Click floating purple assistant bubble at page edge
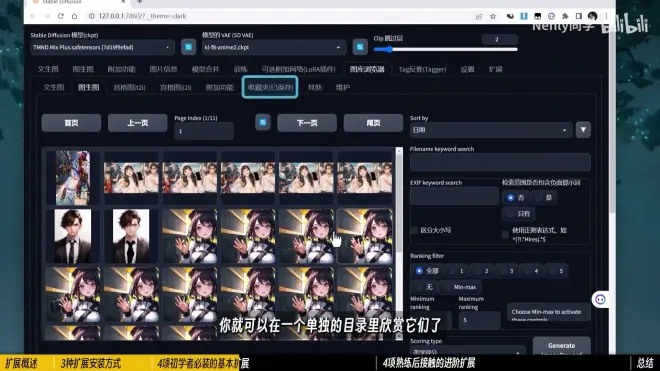 600,299
